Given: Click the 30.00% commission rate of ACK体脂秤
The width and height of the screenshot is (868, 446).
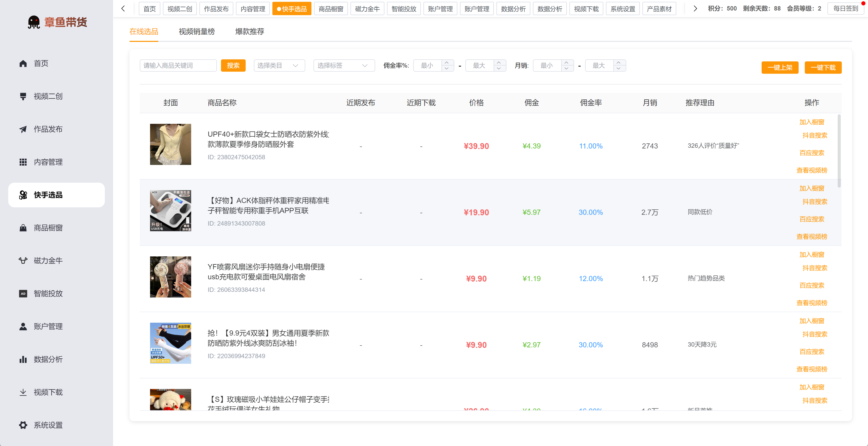Looking at the screenshot, I should [591, 212].
